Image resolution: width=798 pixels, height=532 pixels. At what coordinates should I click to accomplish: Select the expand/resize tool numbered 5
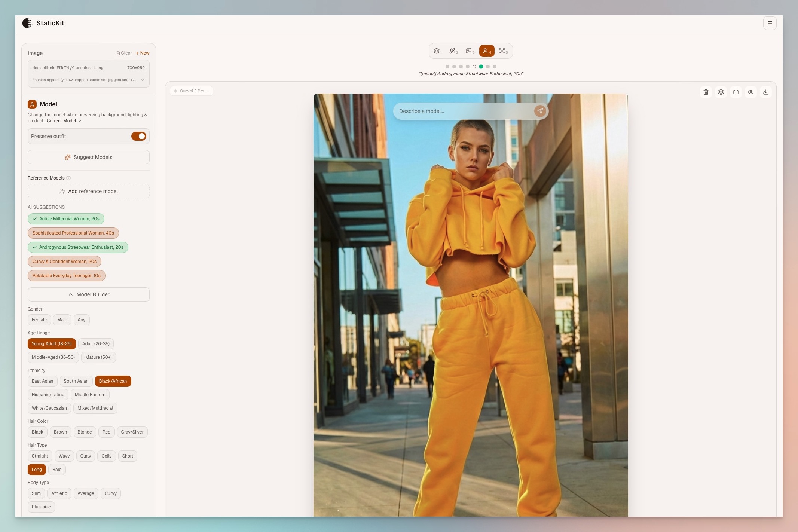pos(503,51)
